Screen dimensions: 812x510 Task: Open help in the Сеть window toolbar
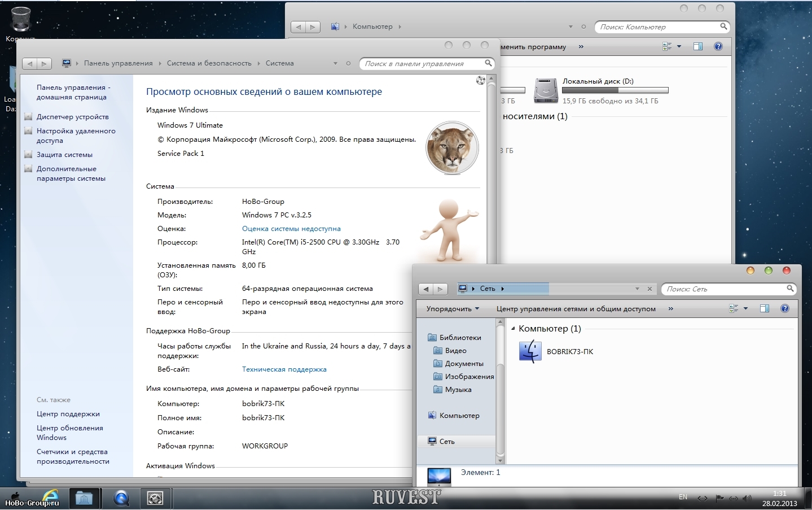(784, 308)
